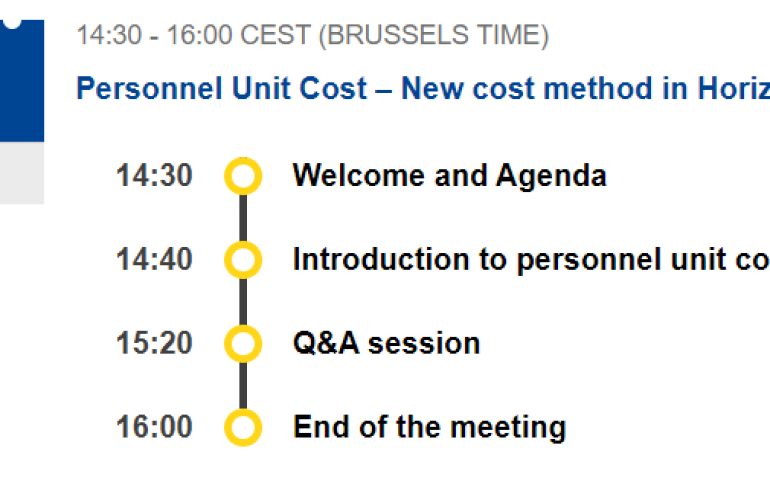This screenshot has height=500, width=770.
Task: Select the 15:20 time label
Action: [x=154, y=344]
